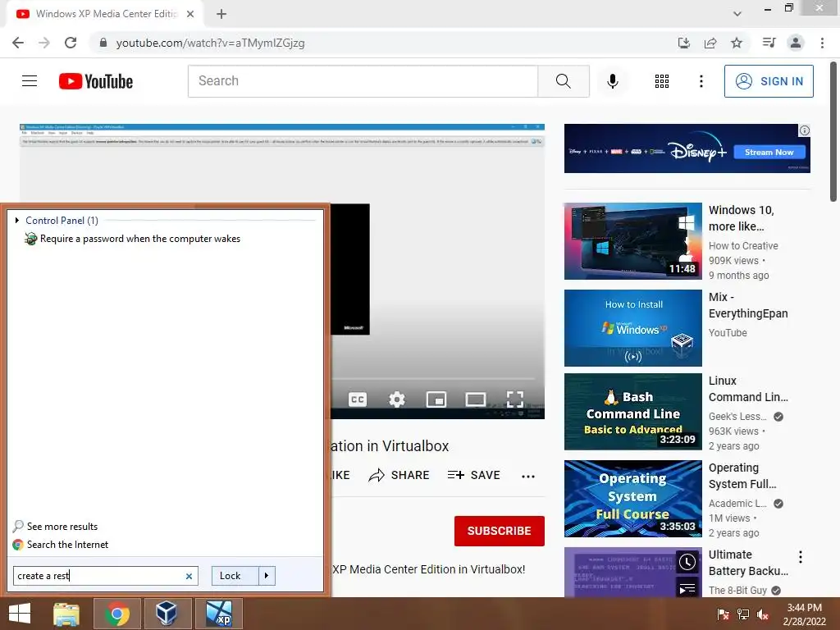
Task: Open How to Install Windows XP mix thumbnail
Action: click(633, 328)
